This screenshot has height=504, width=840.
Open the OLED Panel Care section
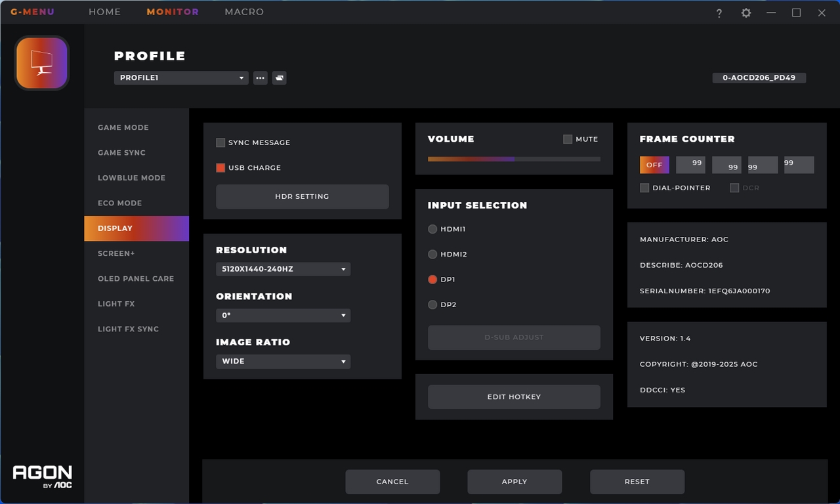pyautogui.click(x=136, y=279)
